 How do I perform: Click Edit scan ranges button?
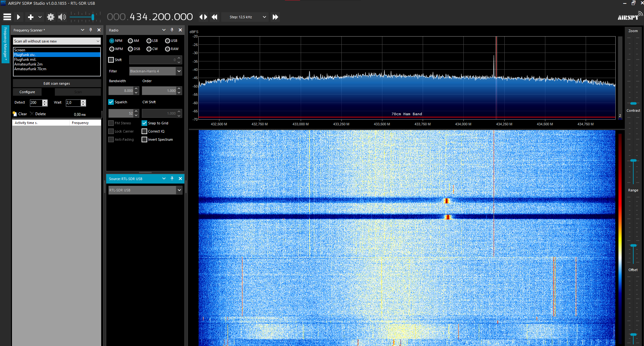coord(57,83)
